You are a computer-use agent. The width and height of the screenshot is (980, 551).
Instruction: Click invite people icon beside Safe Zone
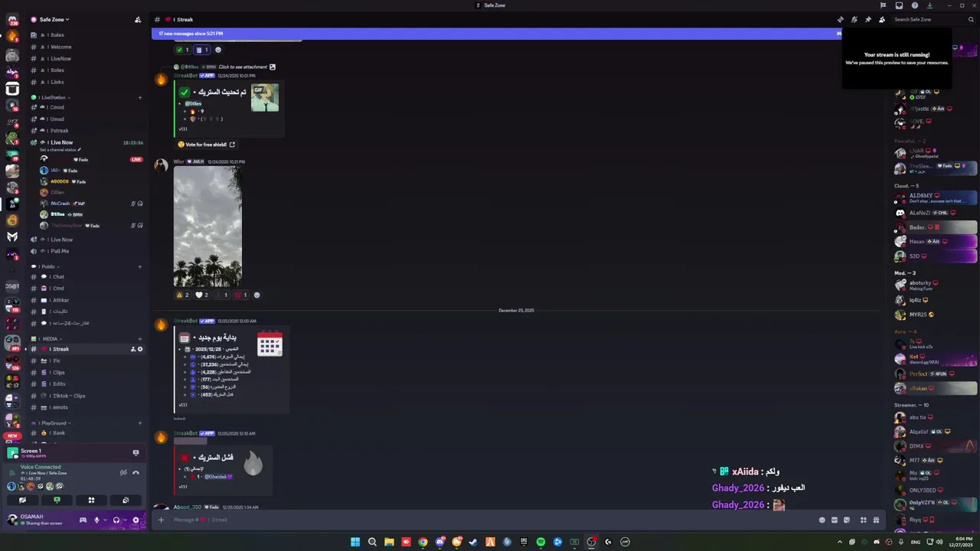(138, 19)
